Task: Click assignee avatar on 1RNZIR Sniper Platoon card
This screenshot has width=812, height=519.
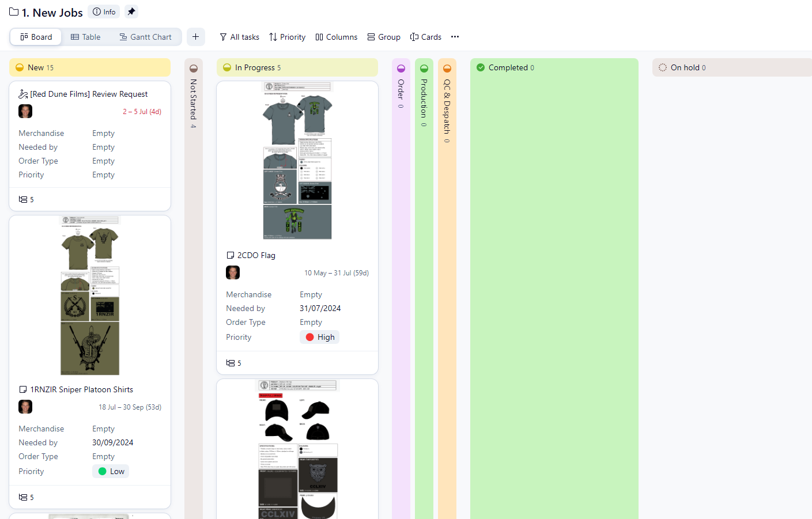Action: [25, 407]
